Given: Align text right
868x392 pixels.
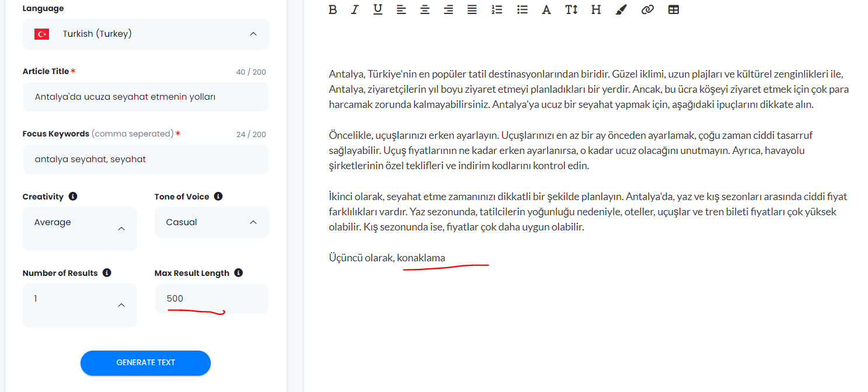Looking at the screenshot, I should (x=448, y=9).
